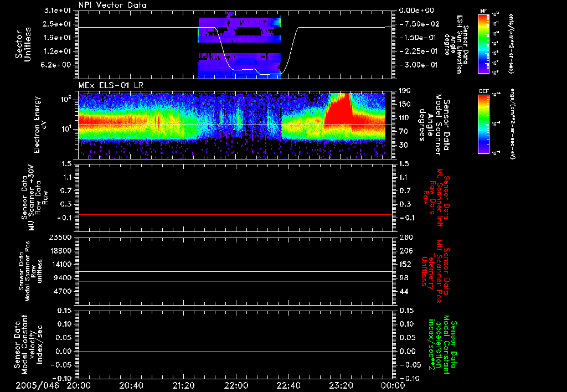Click the '9400' scanner position tick

point(63,278)
